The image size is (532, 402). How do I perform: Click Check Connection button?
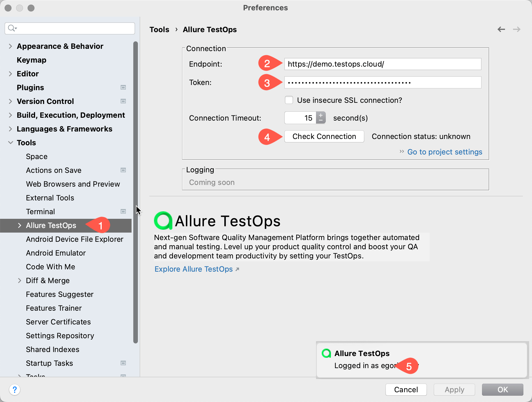pos(324,136)
